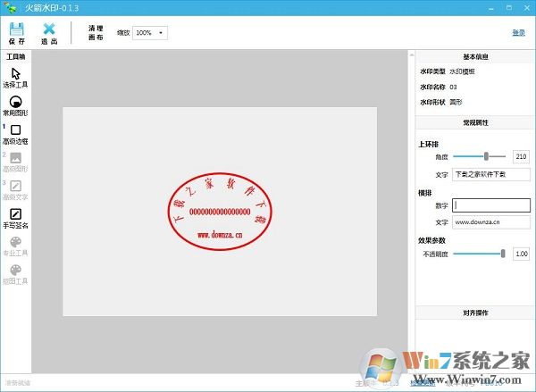The width and height of the screenshot is (536, 392).
Task: Click the 水印名称 value 03
Action: point(453,88)
